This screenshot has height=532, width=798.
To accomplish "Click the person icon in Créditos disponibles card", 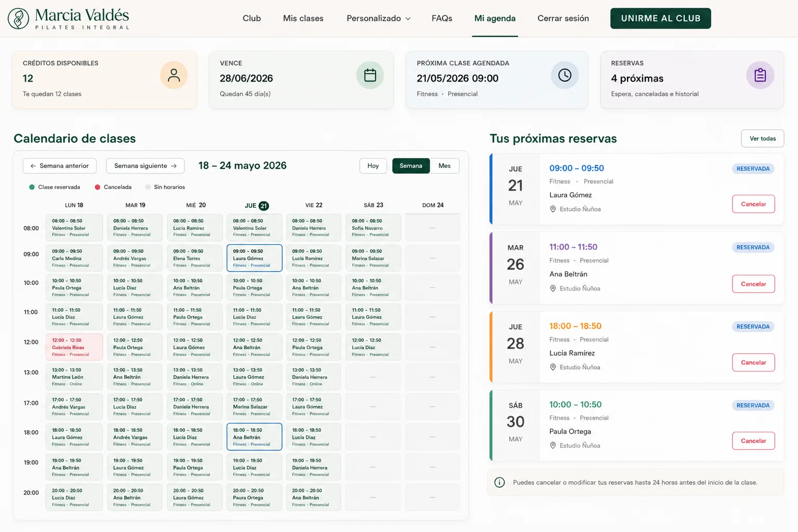I will click(174, 75).
